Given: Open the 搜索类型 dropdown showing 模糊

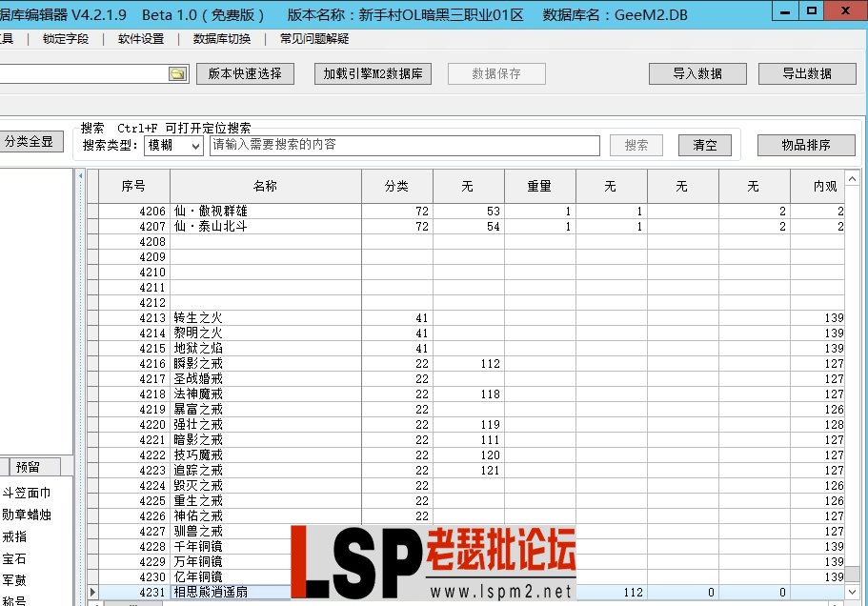Looking at the screenshot, I should coord(172,146).
